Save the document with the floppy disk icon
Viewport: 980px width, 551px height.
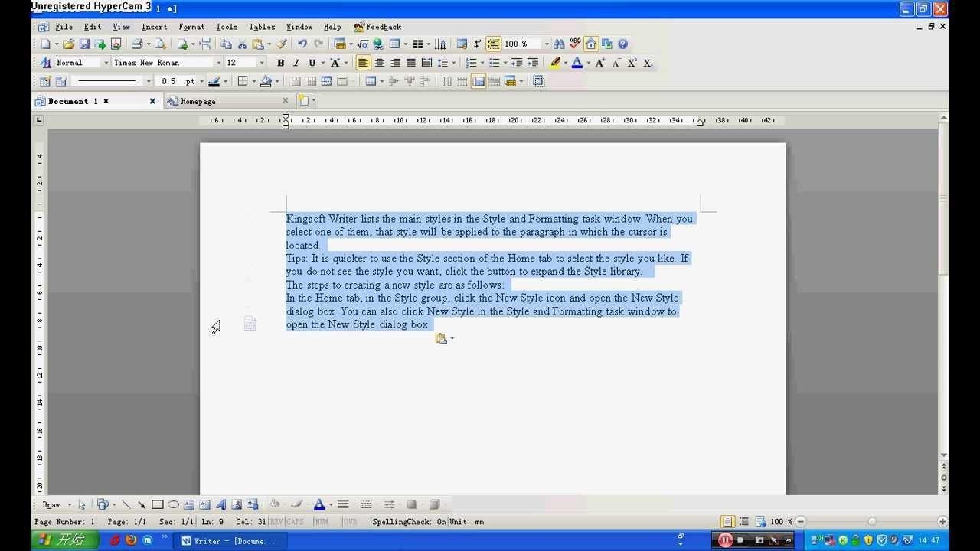[x=84, y=44]
